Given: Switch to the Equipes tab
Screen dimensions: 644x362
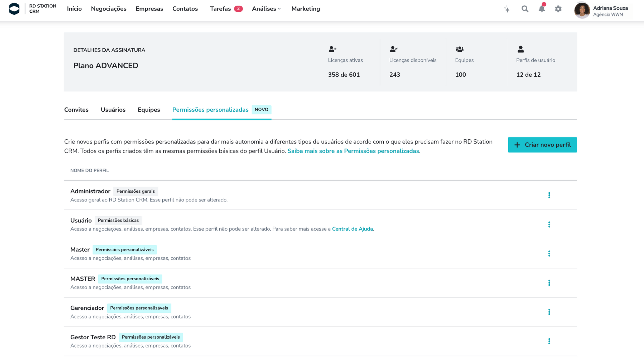Looking at the screenshot, I should pyautogui.click(x=149, y=110).
